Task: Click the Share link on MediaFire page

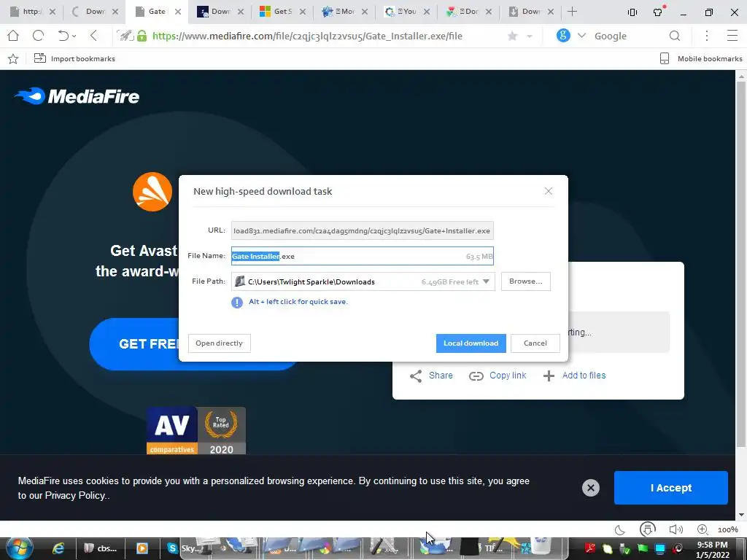Action: (431, 376)
